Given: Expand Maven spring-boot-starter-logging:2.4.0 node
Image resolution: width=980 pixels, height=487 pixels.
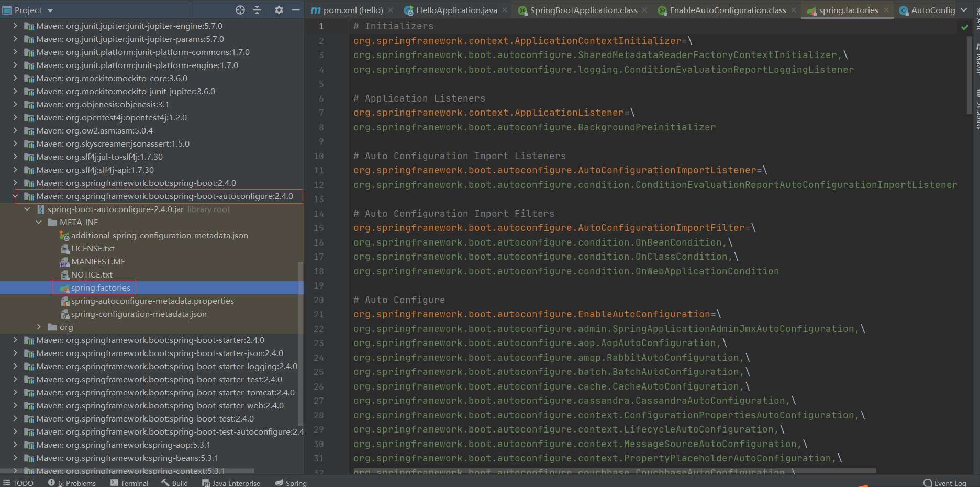Looking at the screenshot, I should click(x=15, y=366).
